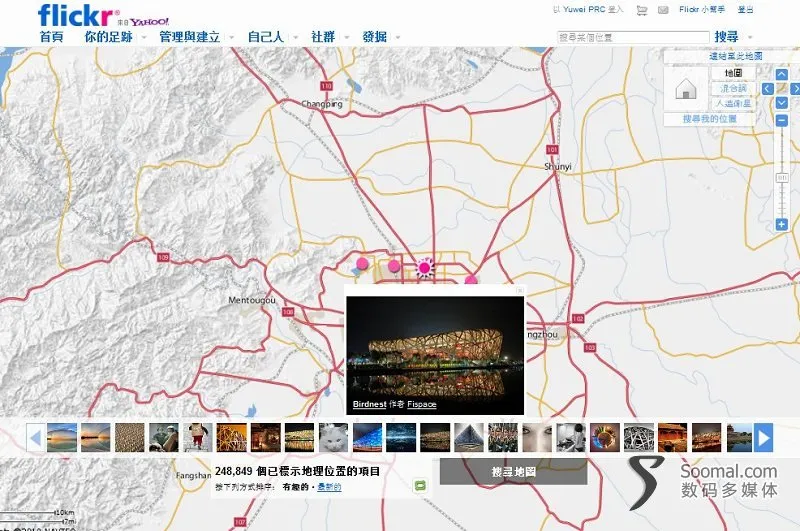
Task: Open the shopping cart icon
Action: click(x=642, y=10)
